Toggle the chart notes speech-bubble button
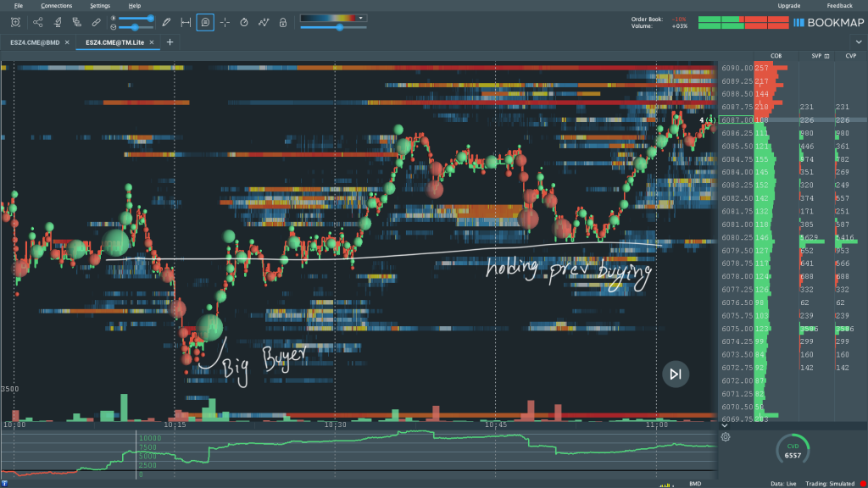Image resolution: width=868 pixels, height=488 pixels. [204, 22]
